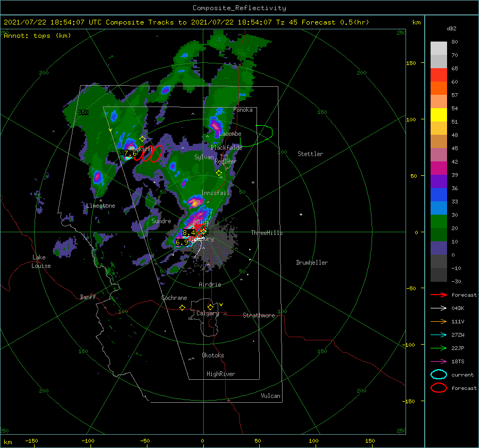Select the purple swatch between 39 and 36
The width and height of the screenshot is (479, 448).
point(439,181)
